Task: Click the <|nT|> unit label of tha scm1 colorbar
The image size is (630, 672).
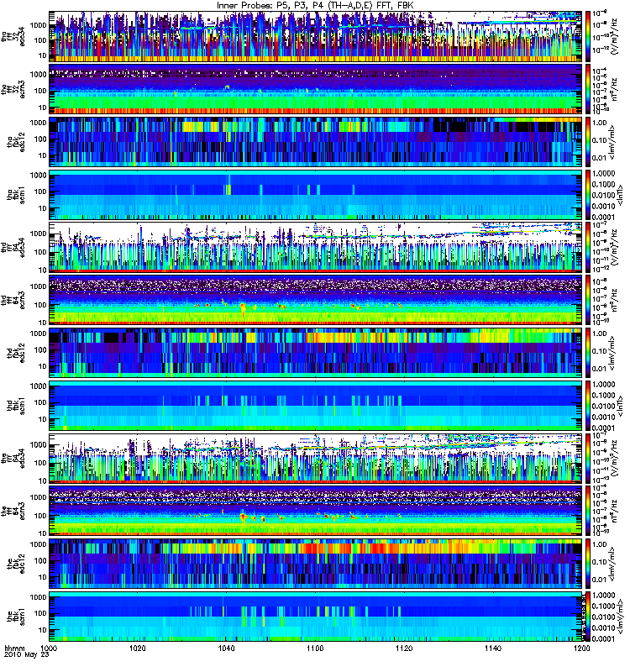Action: click(619, 195)
